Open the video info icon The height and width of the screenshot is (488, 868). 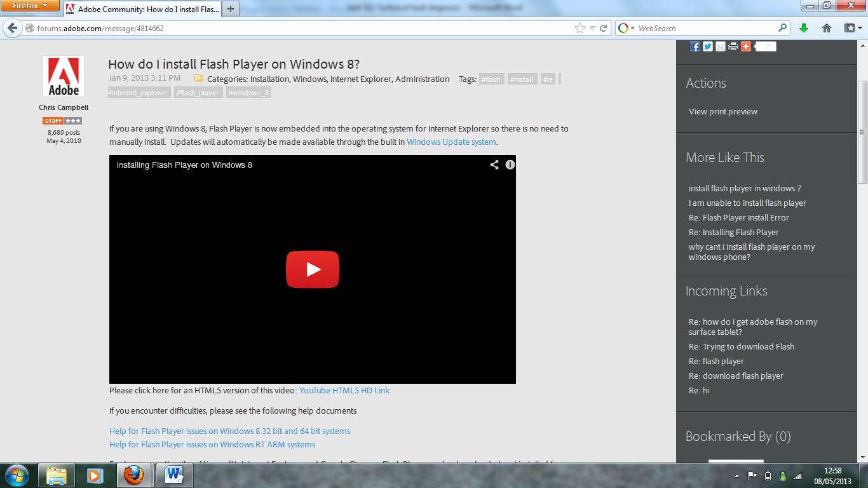(510, 165)
